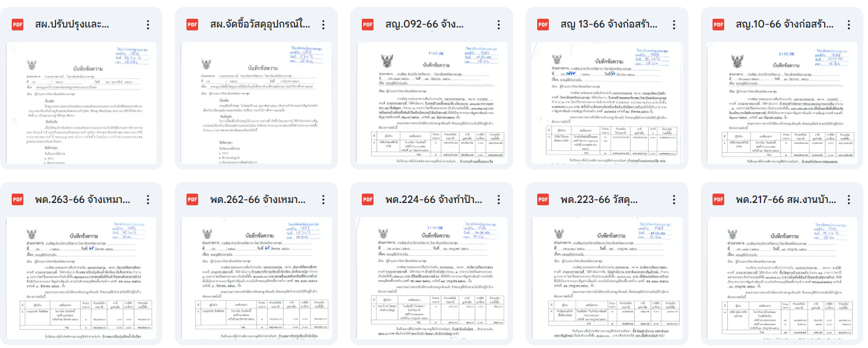Click the PDF icon of พด.223-66 file
The width and height of the screenshot is (868, 348).
click(543, 199)
